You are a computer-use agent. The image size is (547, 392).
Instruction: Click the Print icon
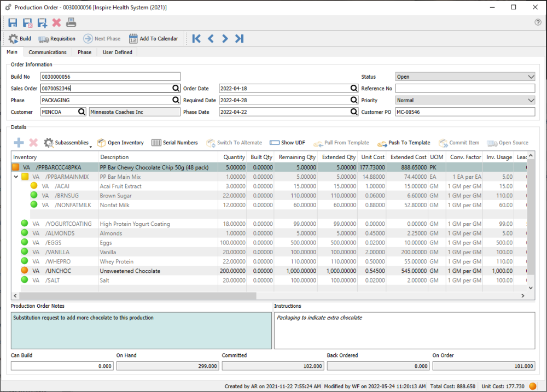tap(71, 22)
